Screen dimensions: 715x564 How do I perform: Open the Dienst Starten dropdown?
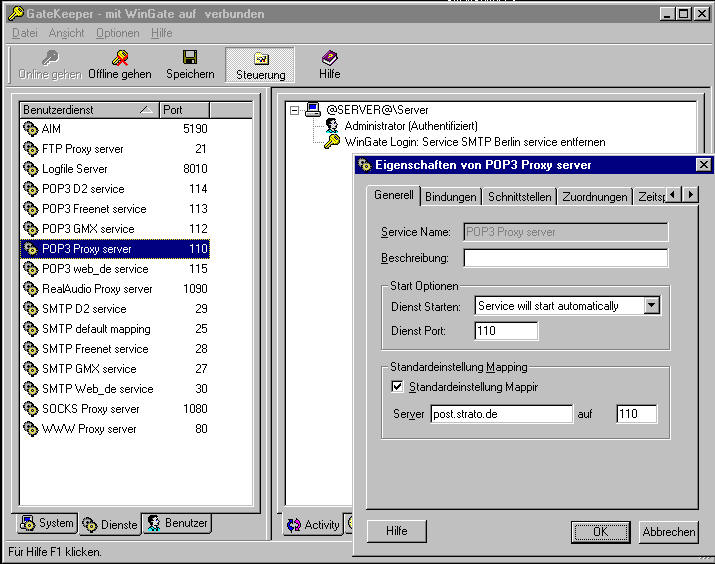click(652, 306)
